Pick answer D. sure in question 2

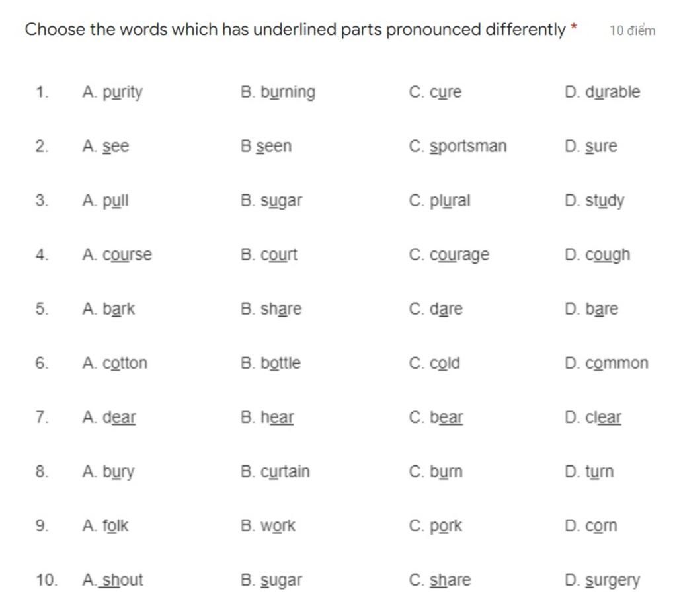(590, 146)
